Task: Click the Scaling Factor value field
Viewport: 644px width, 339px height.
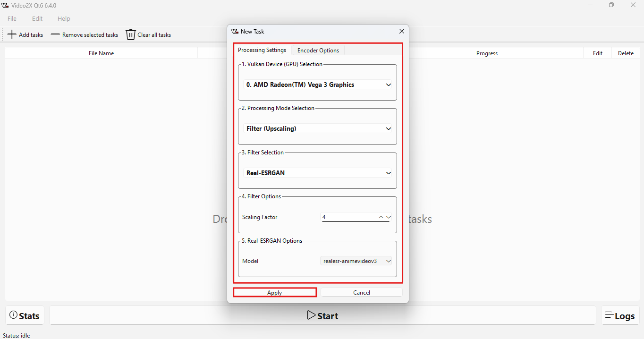Action: (x=349, y=217)
